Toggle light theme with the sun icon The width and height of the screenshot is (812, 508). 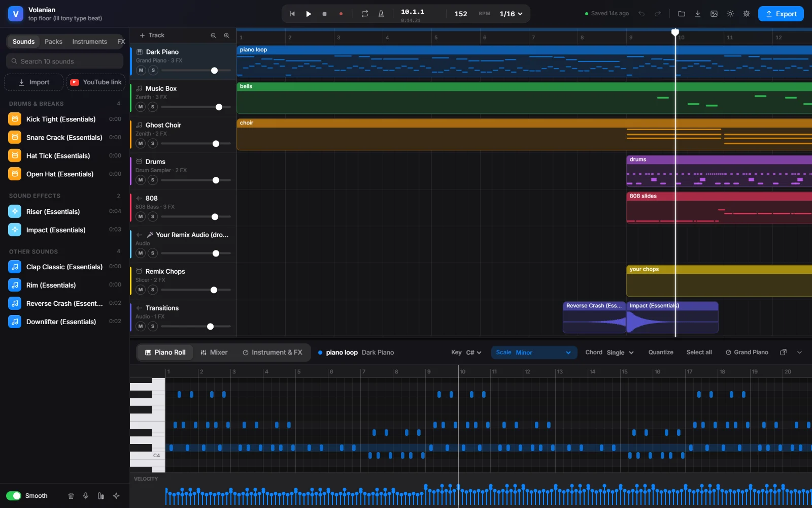pos(730,14)
